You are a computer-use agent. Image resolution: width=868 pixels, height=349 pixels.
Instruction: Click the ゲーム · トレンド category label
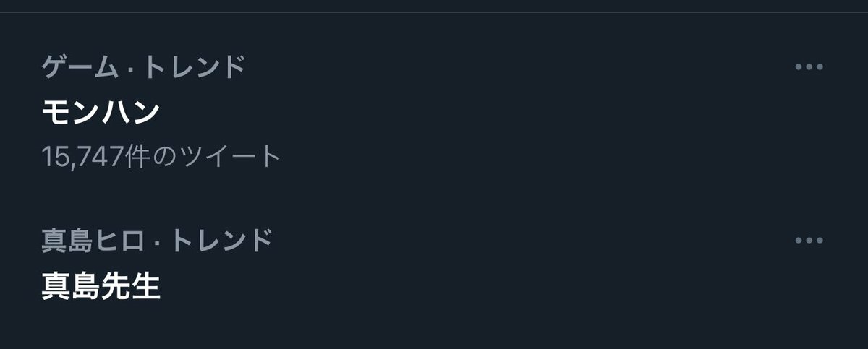(143, 68)
